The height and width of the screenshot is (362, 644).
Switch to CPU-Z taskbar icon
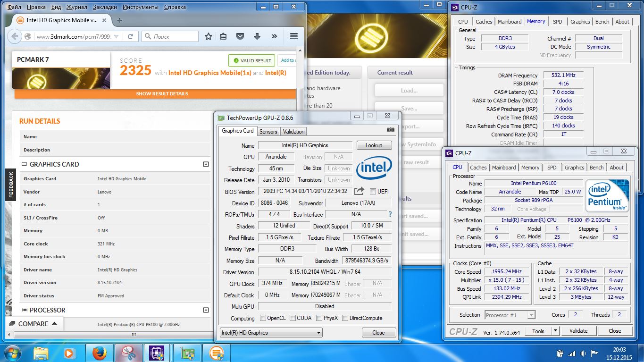pyautogui.click(x=157, y=353)
